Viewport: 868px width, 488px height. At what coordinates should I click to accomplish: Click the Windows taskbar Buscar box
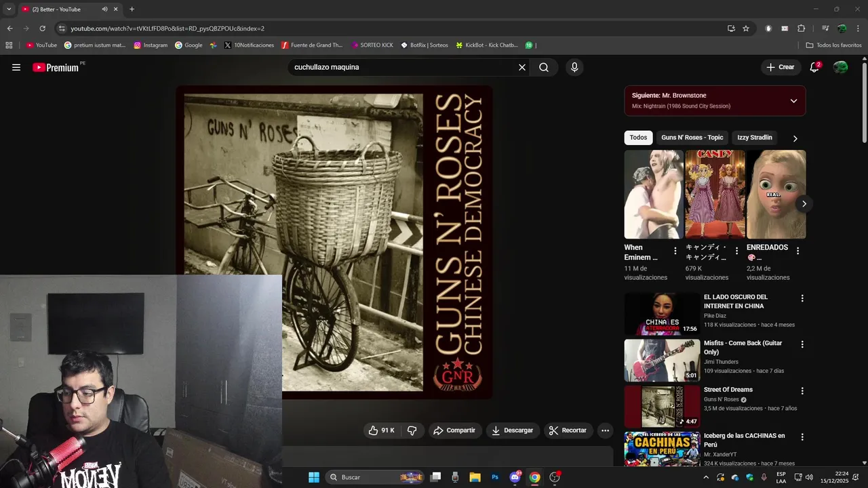click(375, 477)
